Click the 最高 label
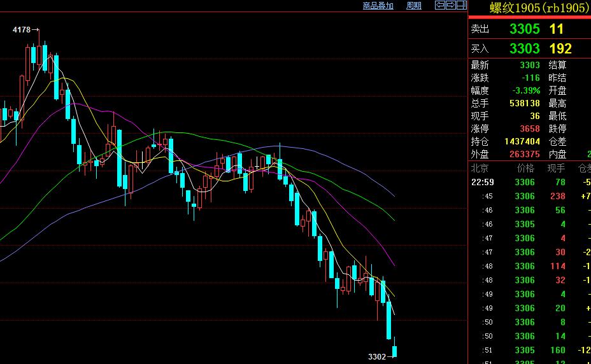591x364 pixels. (557, 103)
